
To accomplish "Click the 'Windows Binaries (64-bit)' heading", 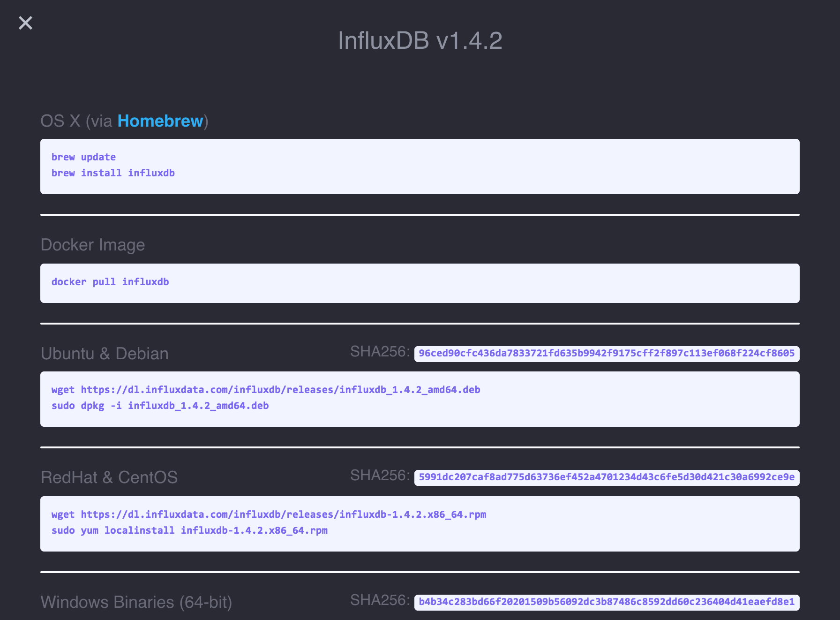I will [x=136, y=602].
